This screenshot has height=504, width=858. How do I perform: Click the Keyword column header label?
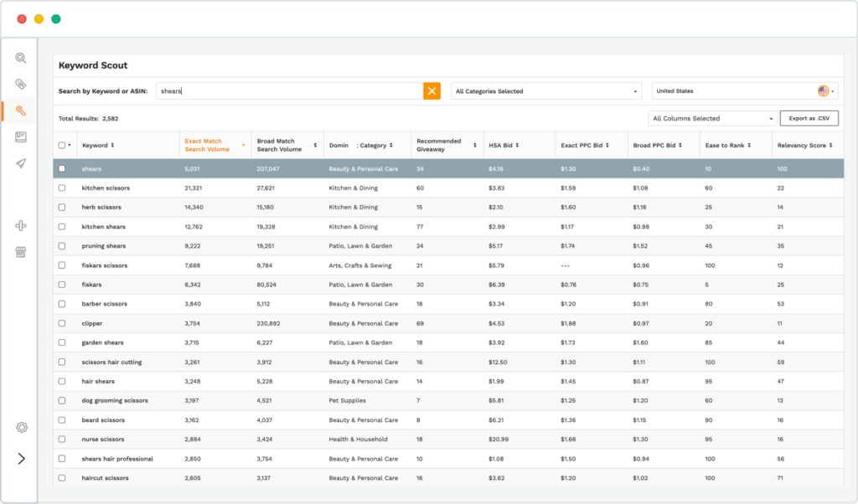pyautogui.click(x=95, y=146)
